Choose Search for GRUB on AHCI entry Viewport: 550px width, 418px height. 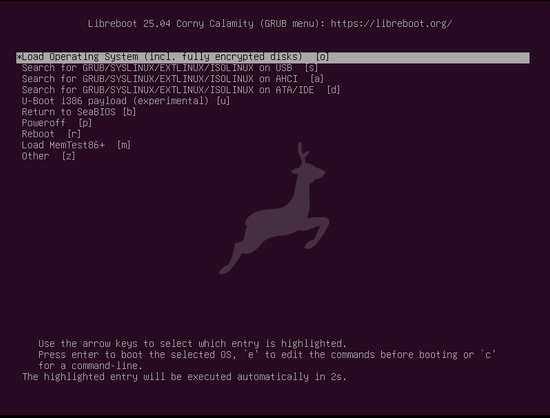tap(173, 79)
